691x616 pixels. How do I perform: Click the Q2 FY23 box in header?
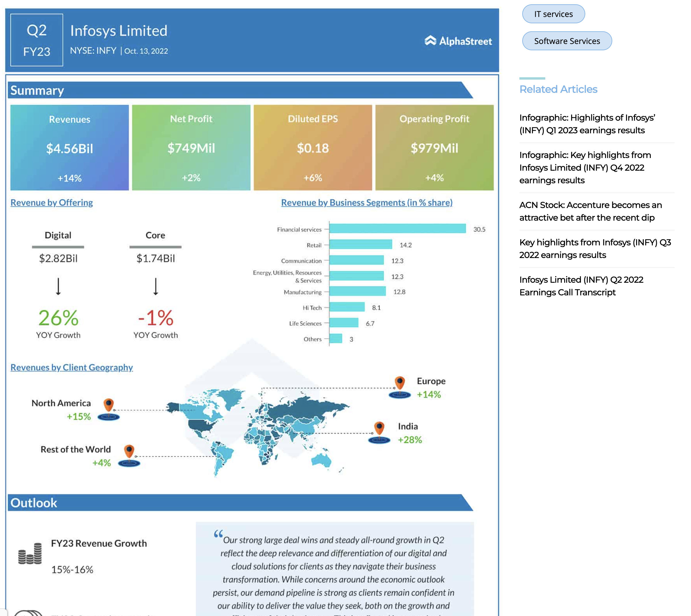[37, 40]
